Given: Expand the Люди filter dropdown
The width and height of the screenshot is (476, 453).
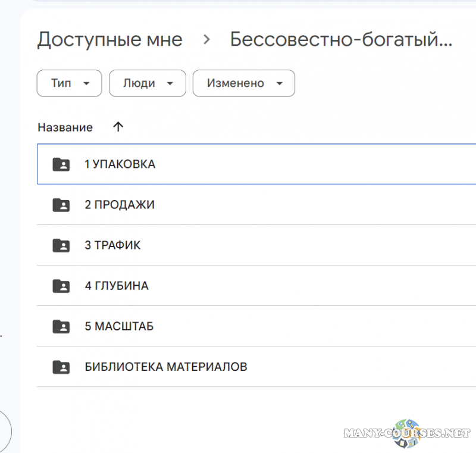Looking at the screenshot, I should [148, 83].
